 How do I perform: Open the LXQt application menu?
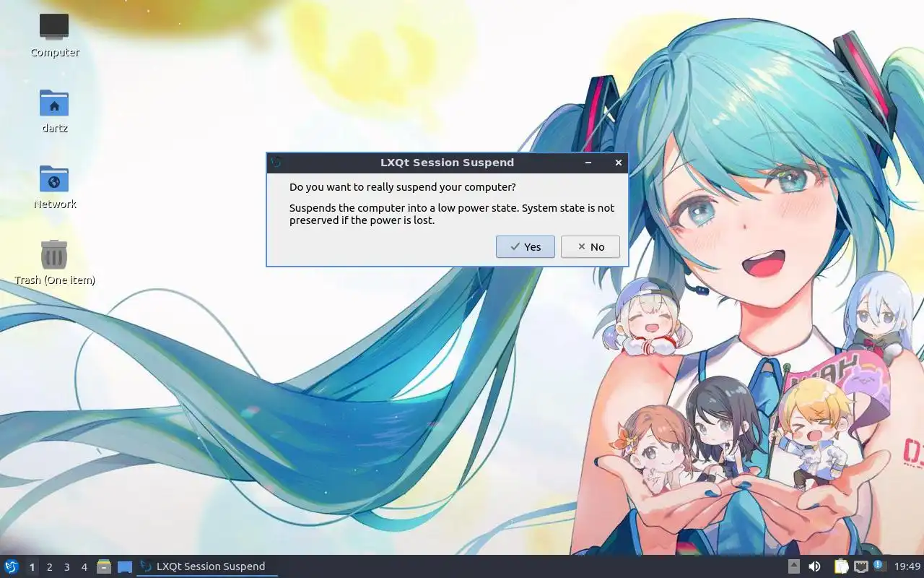tap(12, 566)
